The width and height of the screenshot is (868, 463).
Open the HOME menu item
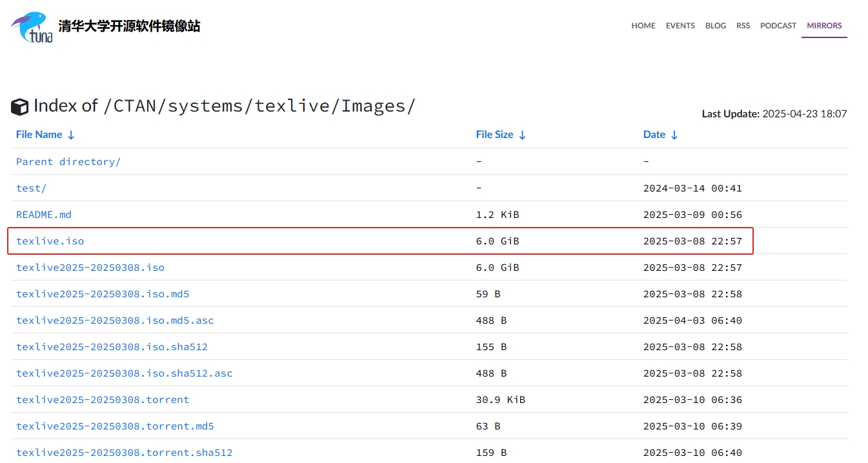pos(643,26)
